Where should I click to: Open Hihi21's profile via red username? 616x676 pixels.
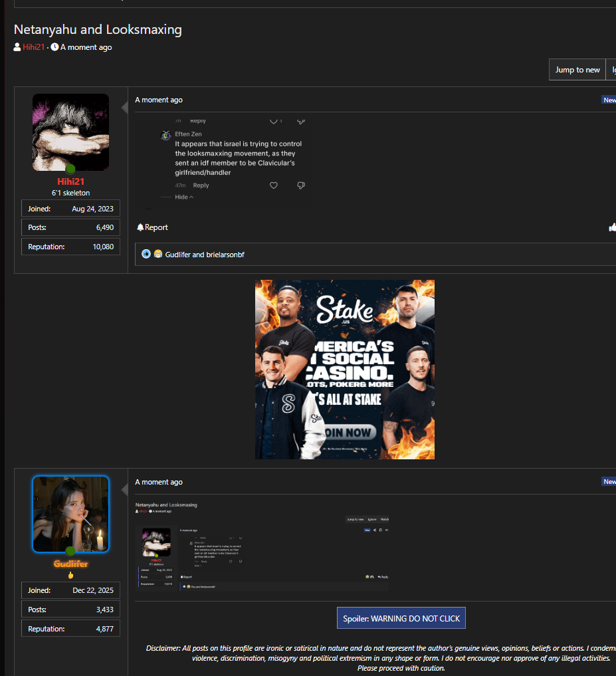(70, 181)
